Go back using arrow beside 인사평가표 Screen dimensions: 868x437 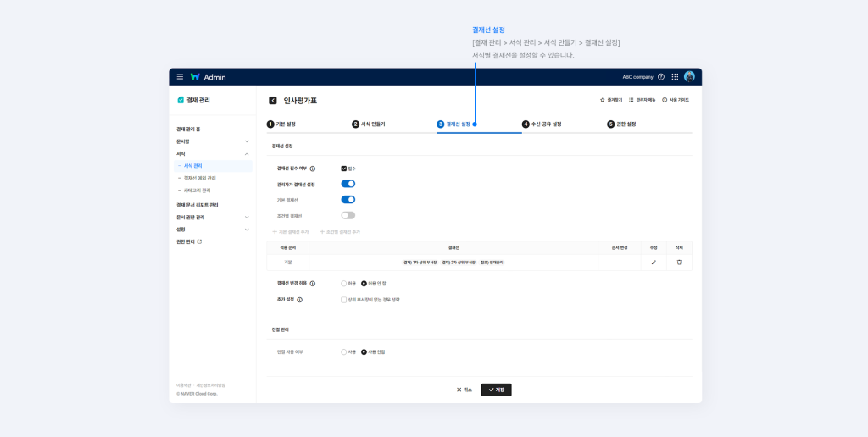[272, 101]
